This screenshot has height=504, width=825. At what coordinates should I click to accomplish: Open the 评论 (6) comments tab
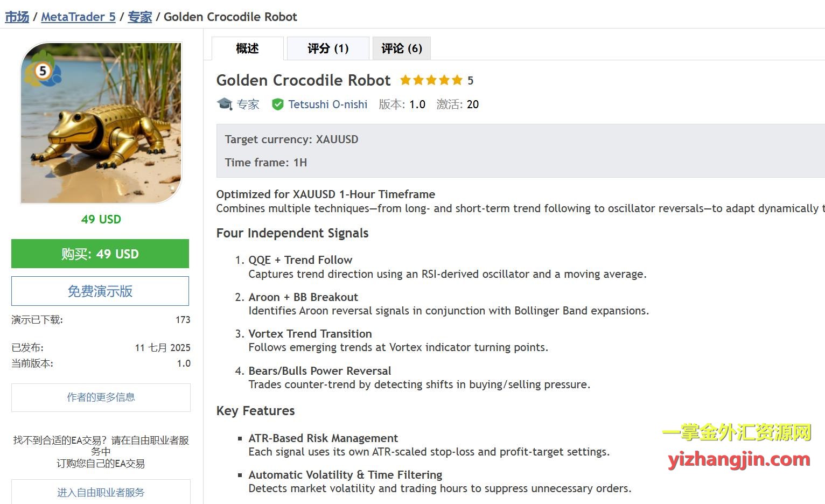coord(401,48)
